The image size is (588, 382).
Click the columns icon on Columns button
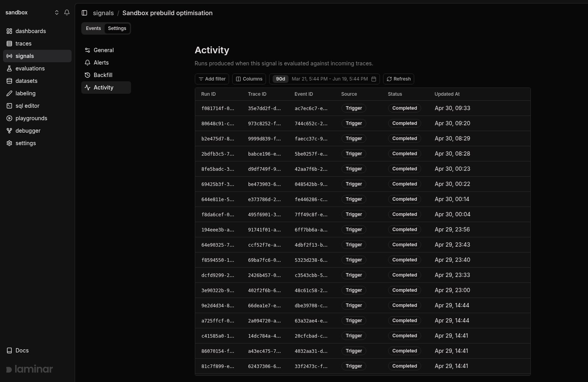pyautogui.click(x=238, y=79)
